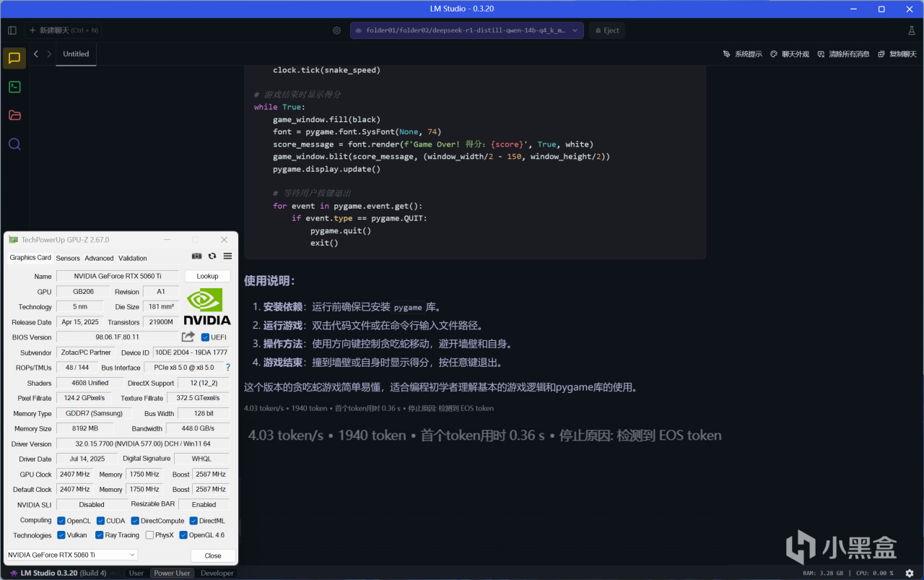Select User mode in status bar

point(136,573)
